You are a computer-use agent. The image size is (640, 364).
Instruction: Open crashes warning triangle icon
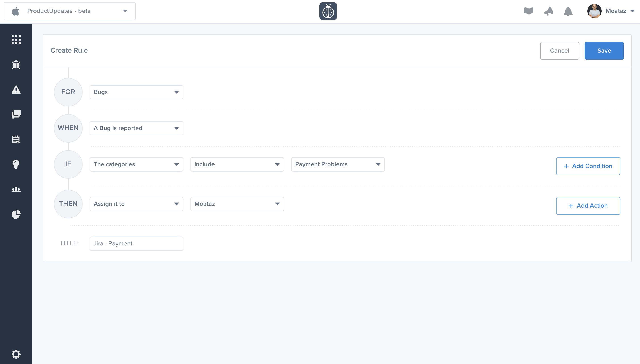pos(16,90)
